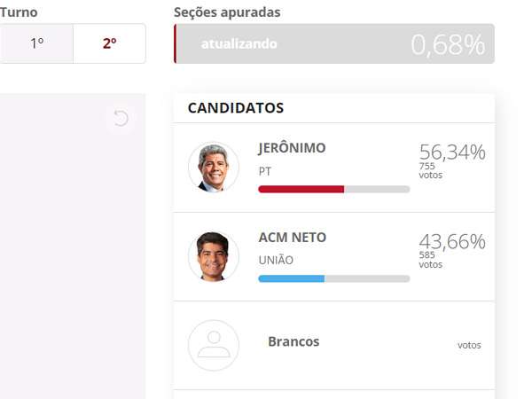Click ACM Neto's 43,66% percentage

click(x=452, y=241)
